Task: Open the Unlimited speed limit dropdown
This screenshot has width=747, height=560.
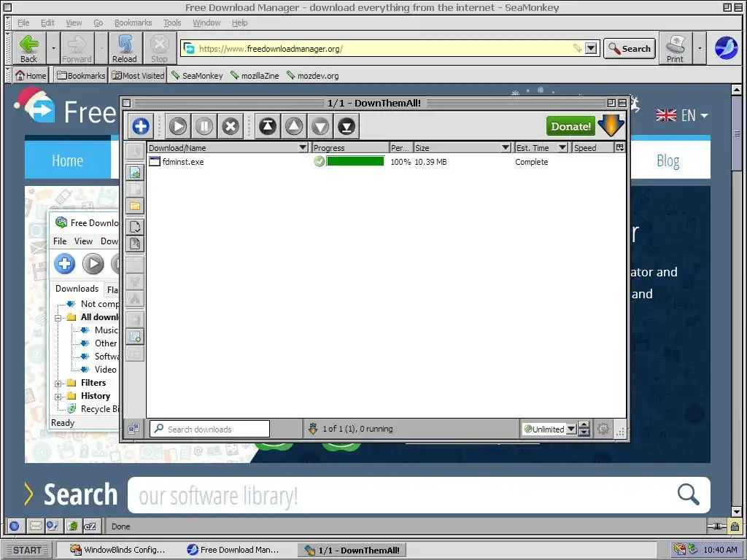Action: pos(570,429)
